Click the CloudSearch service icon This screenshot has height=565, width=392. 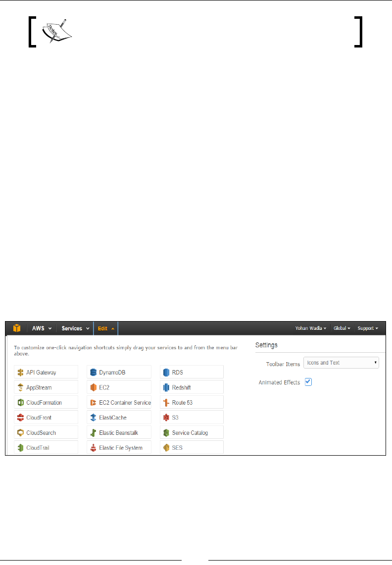(21, 432)
